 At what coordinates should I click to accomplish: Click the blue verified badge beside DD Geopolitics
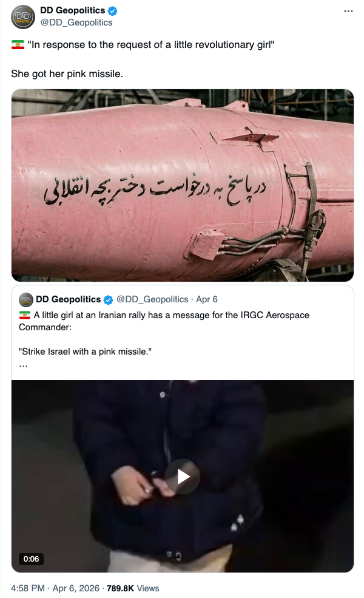pyautogui.click(x=112, y=11)
